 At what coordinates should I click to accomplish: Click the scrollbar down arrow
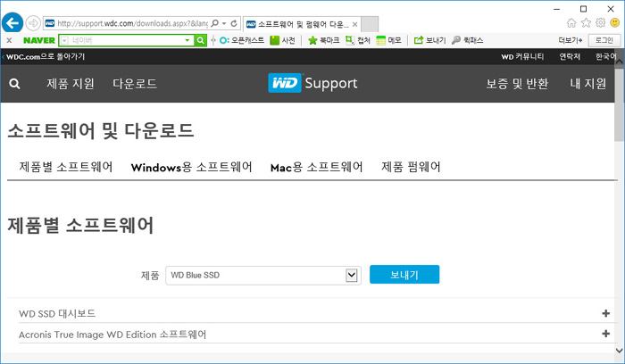[619, 351]
